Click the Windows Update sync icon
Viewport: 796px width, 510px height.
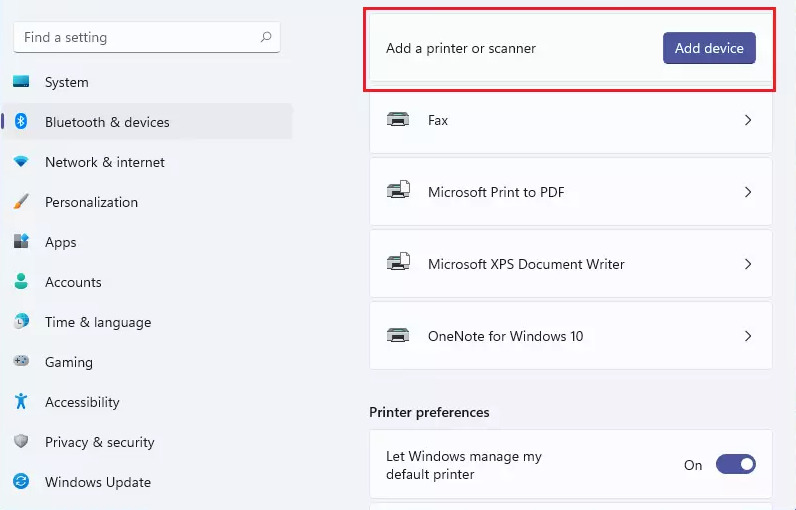[x=21, y=481]
